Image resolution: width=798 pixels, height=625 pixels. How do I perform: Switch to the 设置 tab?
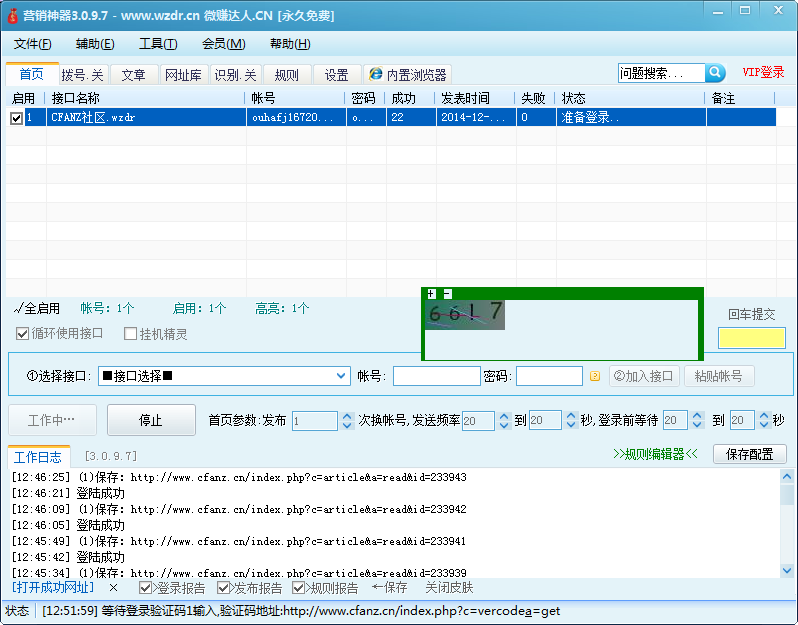click(x=337, y=75)
